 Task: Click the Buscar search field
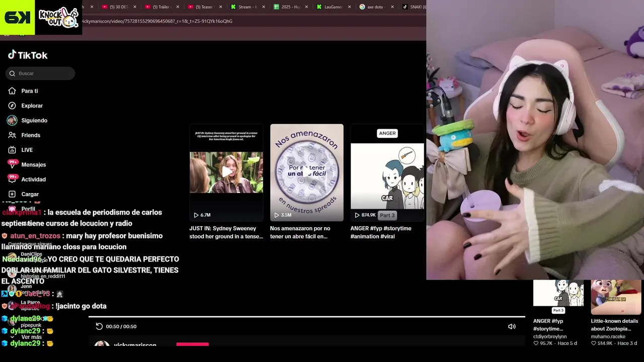click(x=40, y=73)
